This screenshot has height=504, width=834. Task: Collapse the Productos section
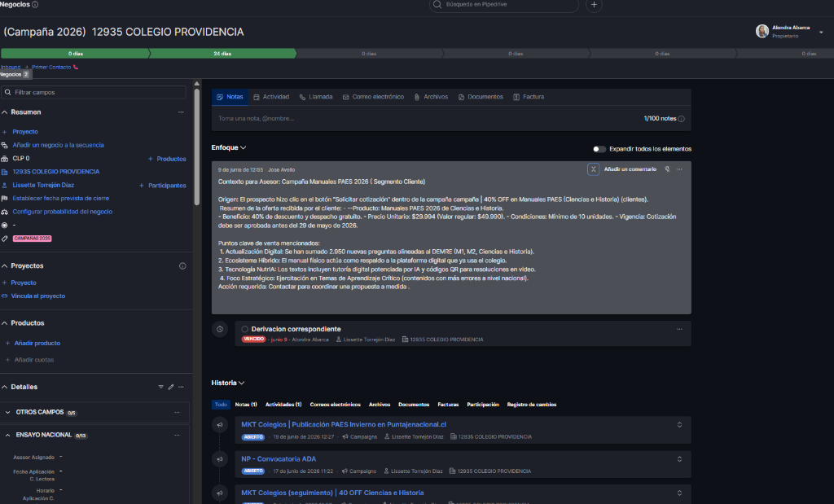4,323
